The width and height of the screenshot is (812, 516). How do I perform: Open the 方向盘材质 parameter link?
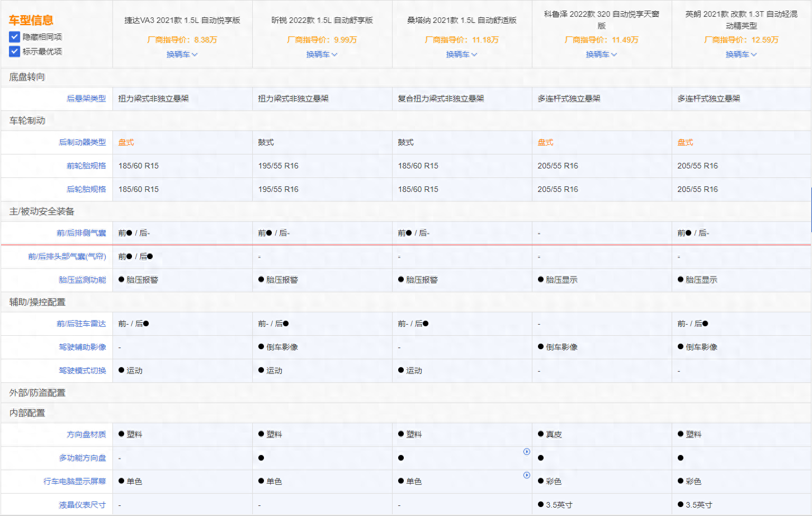tap(86, 434)
